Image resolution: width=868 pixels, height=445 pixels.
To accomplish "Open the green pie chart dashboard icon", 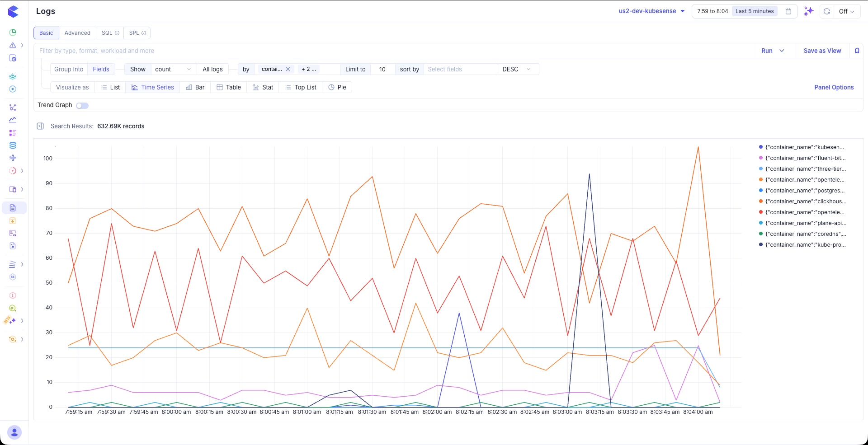I will (13, 32).
